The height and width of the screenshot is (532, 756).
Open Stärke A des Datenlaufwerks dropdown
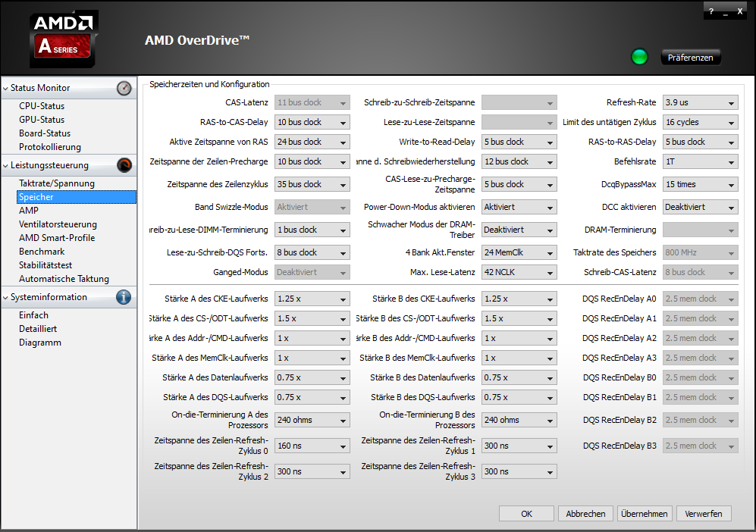(x=312, y=378)
